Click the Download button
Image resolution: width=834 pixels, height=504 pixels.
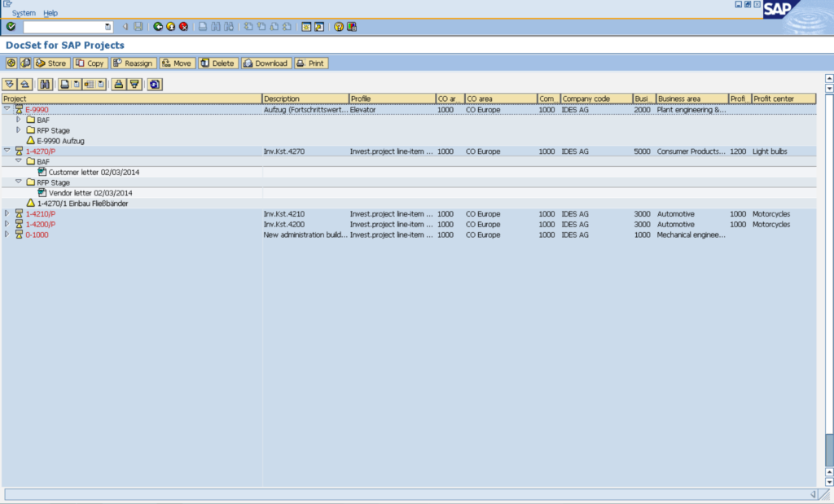coord(266,64)
